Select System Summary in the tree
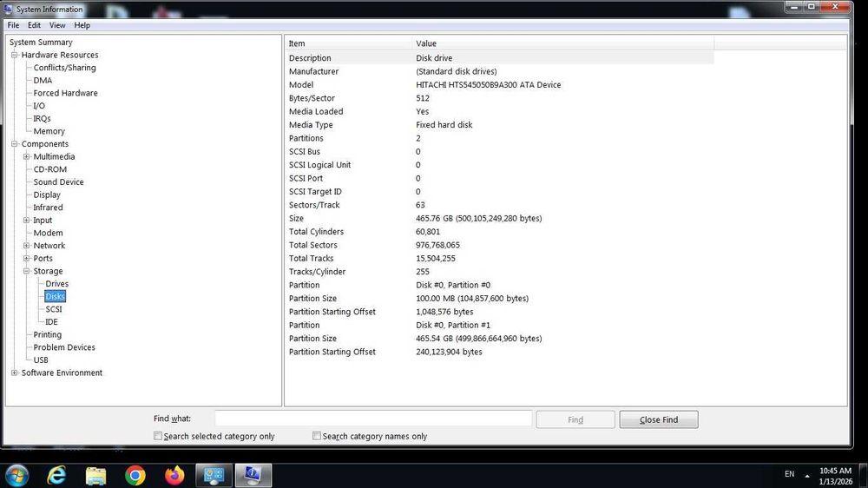This screenshot has width=868, height=488. tap(41, 42)
